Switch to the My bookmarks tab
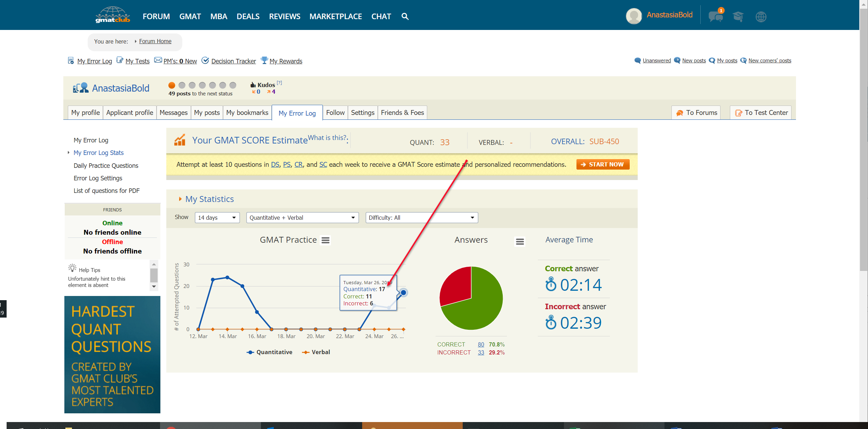 pos(247,112)
